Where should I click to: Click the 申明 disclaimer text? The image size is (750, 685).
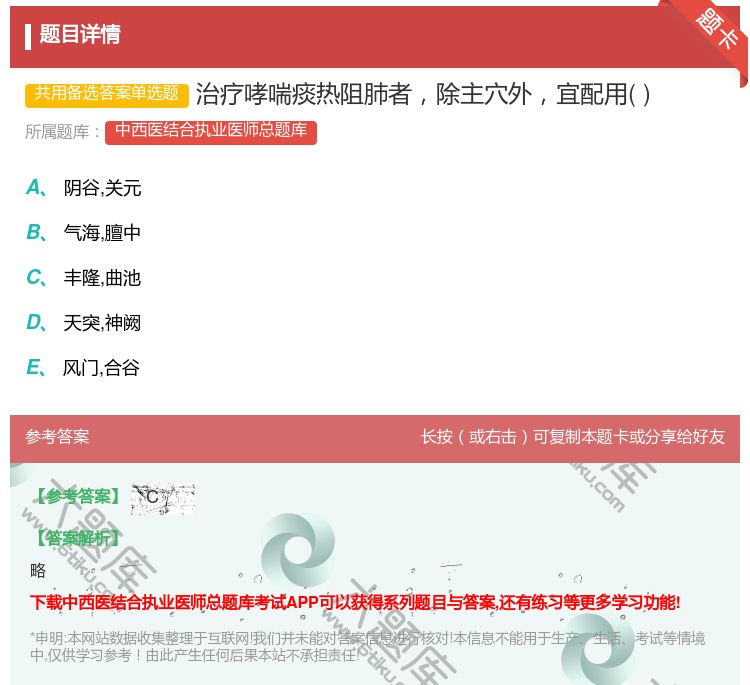[367, 646]
